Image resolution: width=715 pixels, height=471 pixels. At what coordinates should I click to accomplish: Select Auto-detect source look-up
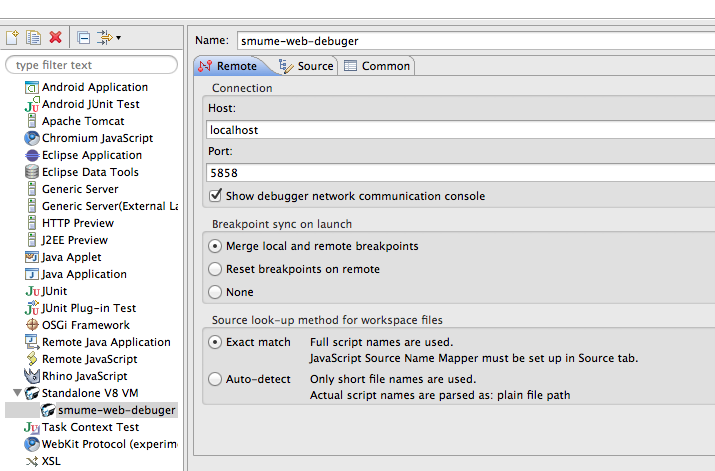pos(215,379)
